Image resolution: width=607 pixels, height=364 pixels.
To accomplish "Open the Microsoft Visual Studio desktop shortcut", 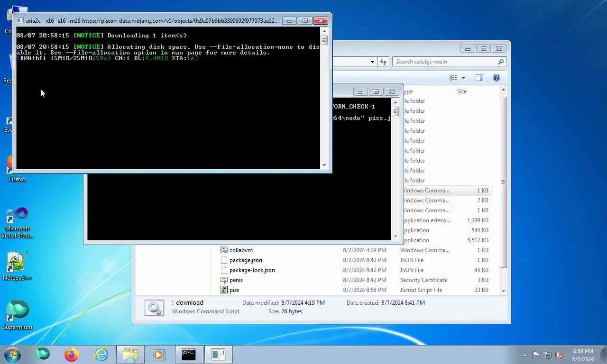I will pos(18,222).
